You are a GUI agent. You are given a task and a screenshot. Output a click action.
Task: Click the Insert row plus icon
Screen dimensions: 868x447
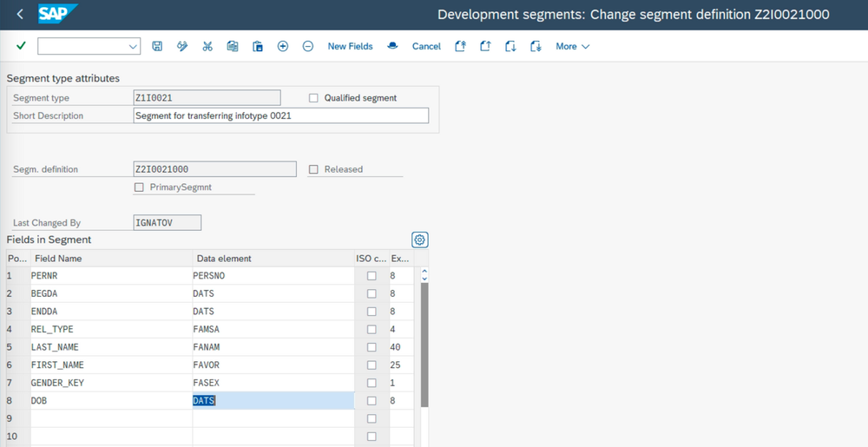(x=283, y=46)
